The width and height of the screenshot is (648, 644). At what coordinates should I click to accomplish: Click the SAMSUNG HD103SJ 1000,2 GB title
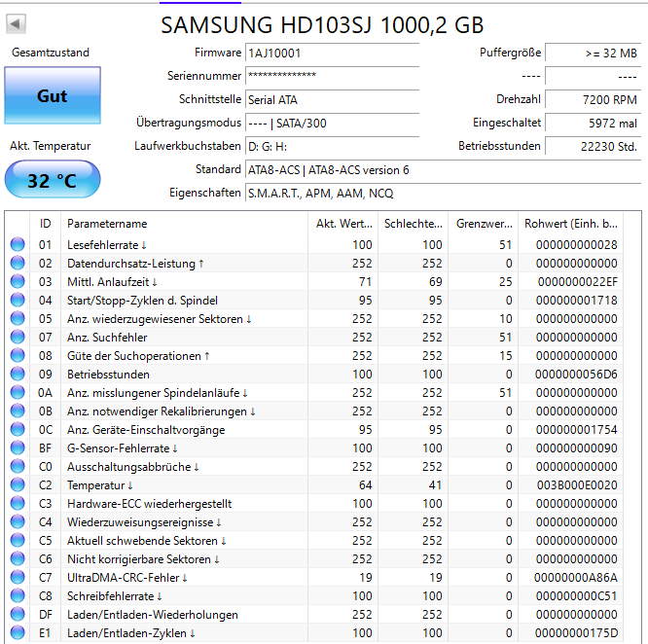322,24
